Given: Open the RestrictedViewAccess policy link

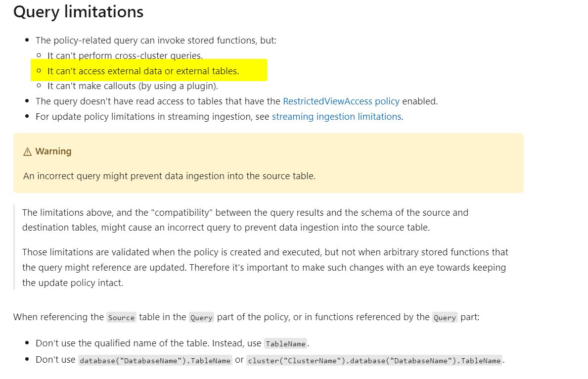Looking at the screenshot, I should tap(341, 101).
